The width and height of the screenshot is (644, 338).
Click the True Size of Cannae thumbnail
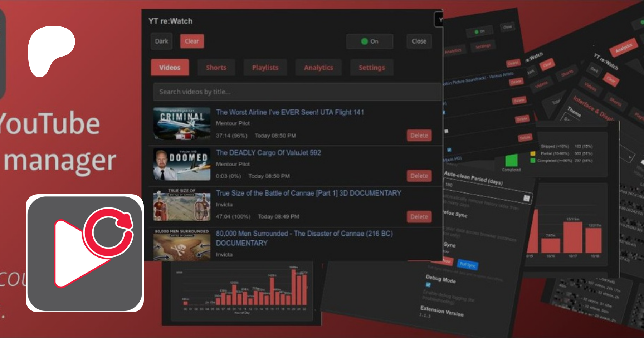181,205
